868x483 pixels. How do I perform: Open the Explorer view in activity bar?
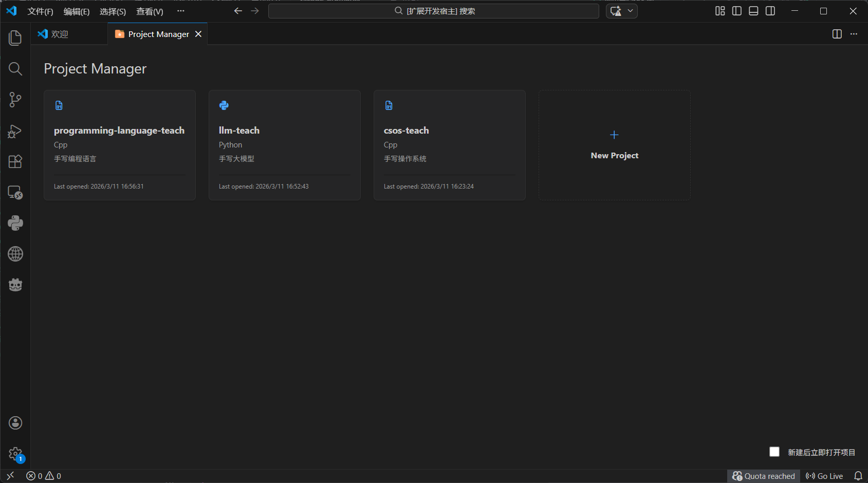[15, 38]
